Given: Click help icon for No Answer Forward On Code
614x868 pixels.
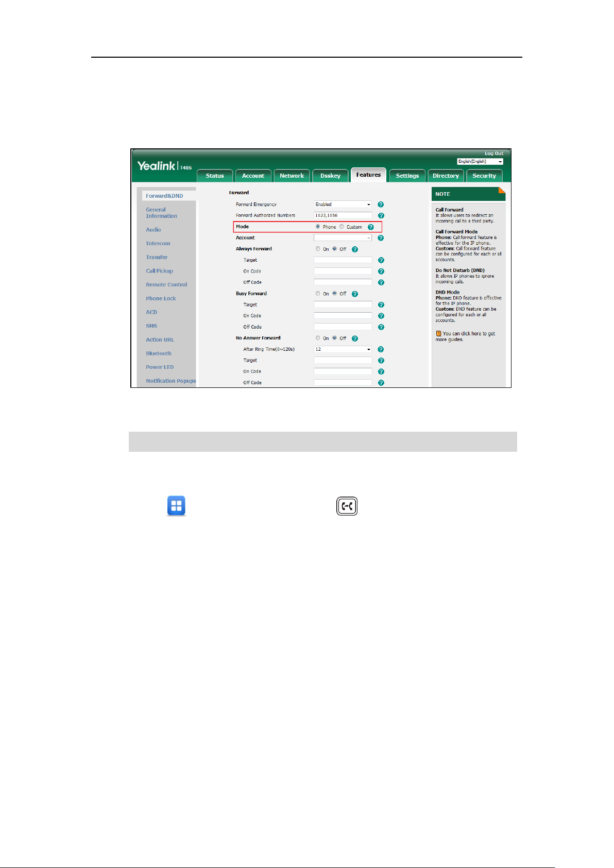Looking at the screenshot, I should point(381,371).
